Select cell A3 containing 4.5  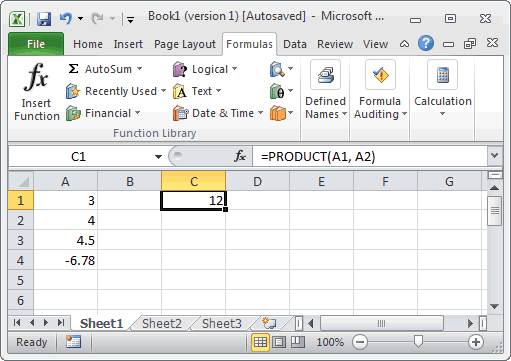click(66, 240)
